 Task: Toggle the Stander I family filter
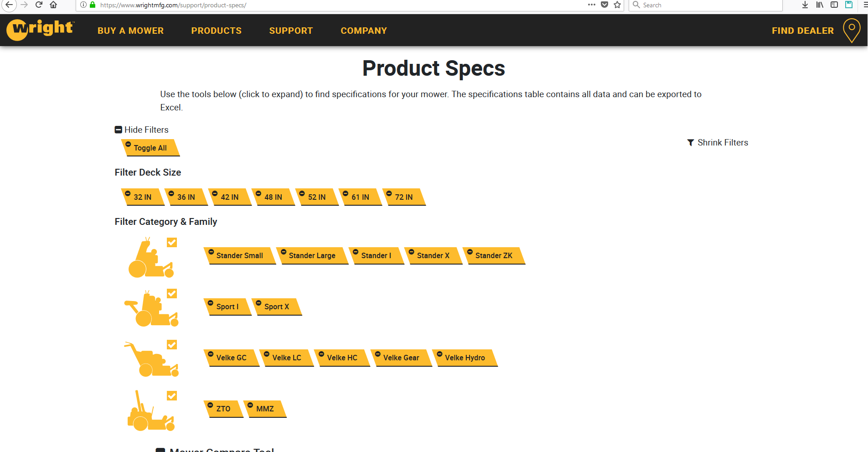click(x=377, y=255)
